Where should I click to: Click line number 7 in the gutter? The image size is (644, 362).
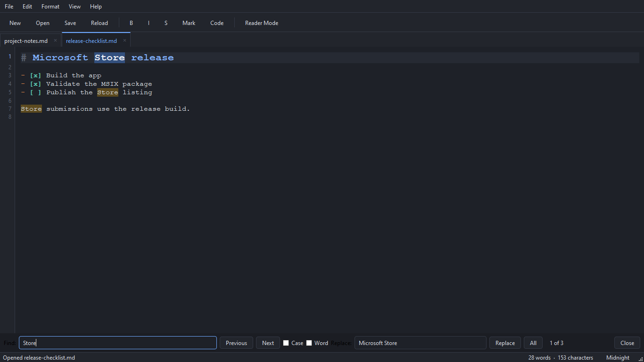coord(9,109)
